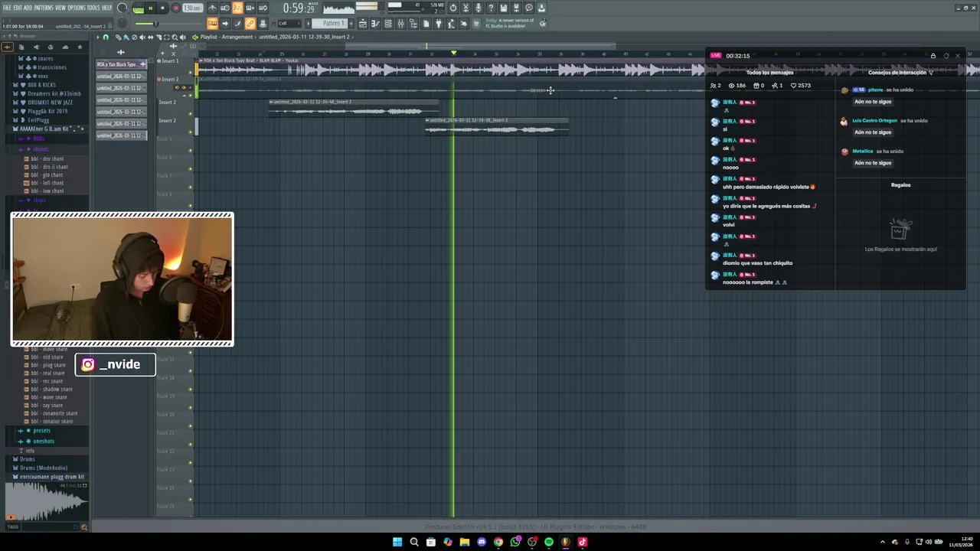Select the bbl - glo chant sample
980x551 pixels.
tap(47, 174)
